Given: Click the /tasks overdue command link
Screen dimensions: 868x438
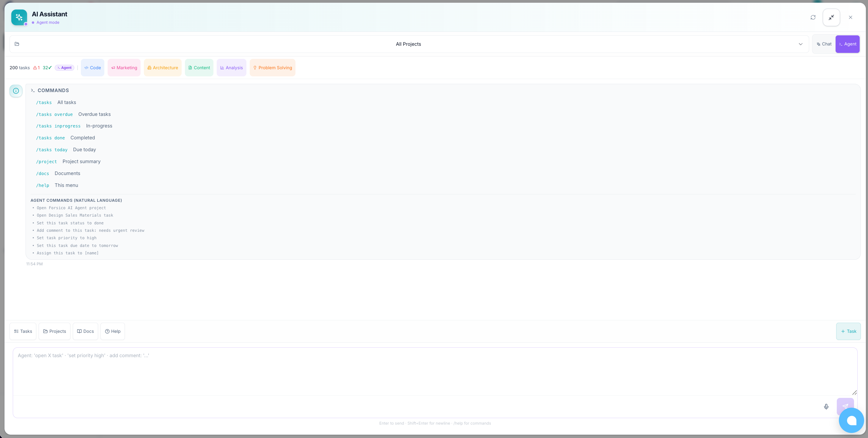Looking at the screenshot, I should (54, 115).
